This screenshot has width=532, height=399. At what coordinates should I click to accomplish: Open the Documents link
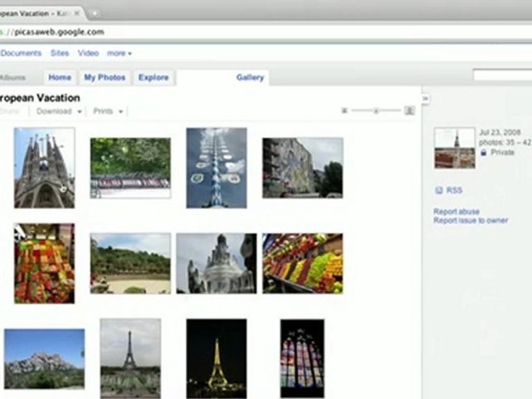[x=21, y=53]
